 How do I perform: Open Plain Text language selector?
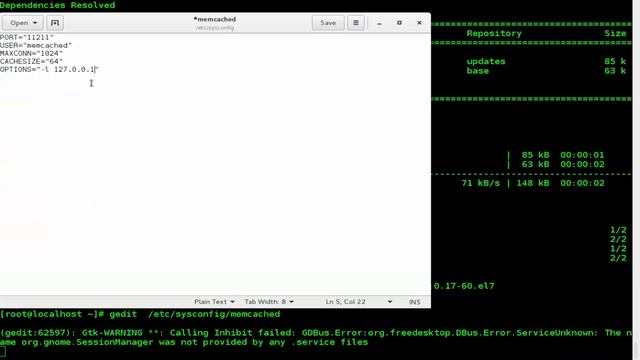[x=214, y=302]
